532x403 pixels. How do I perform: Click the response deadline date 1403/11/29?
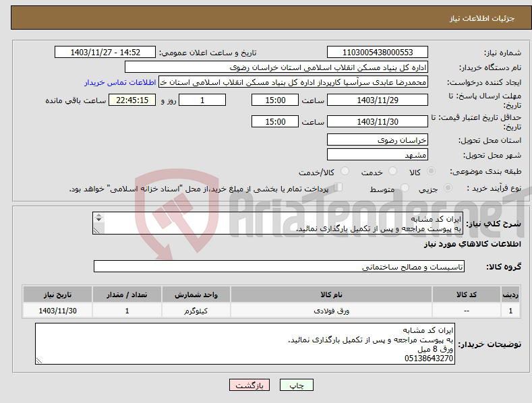pos(378,100)
